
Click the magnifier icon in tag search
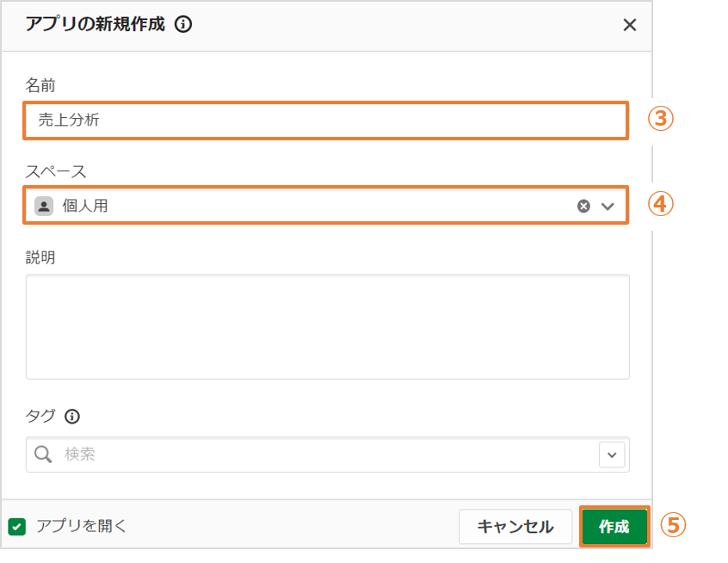(x=43, y=455)
